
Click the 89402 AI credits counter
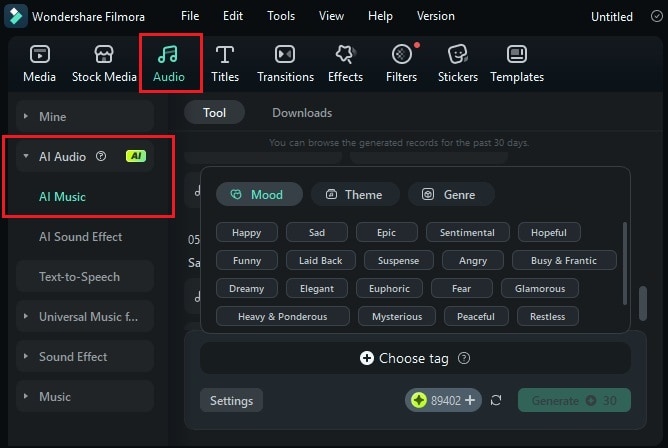[x=443, y=400]
